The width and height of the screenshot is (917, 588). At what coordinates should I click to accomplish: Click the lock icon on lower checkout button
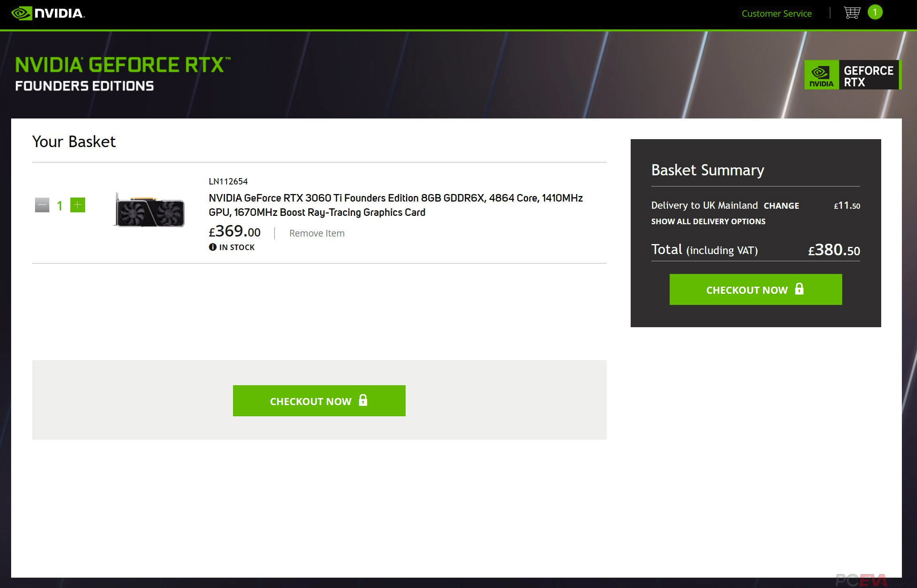click(363, 400)
